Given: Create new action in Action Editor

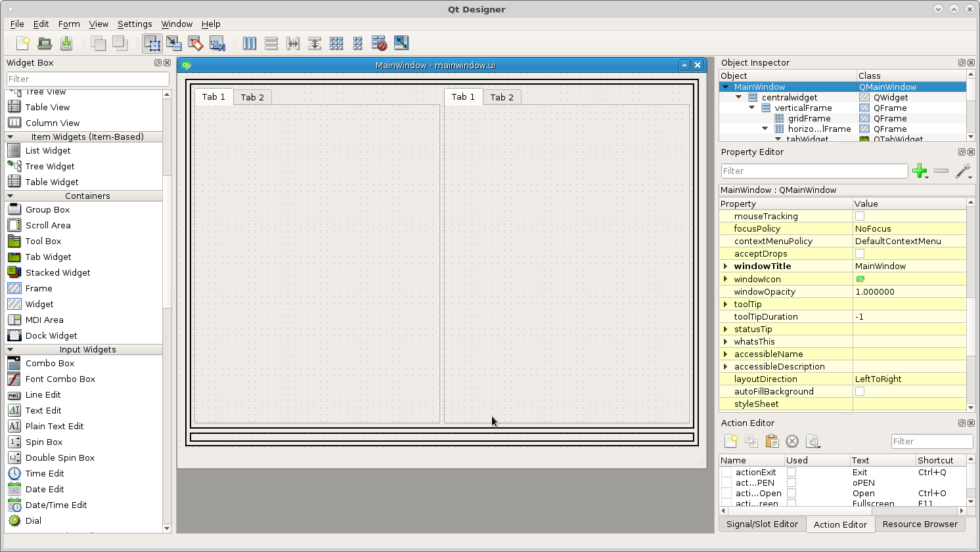Looking at the screenshot, I should [730, 441].
